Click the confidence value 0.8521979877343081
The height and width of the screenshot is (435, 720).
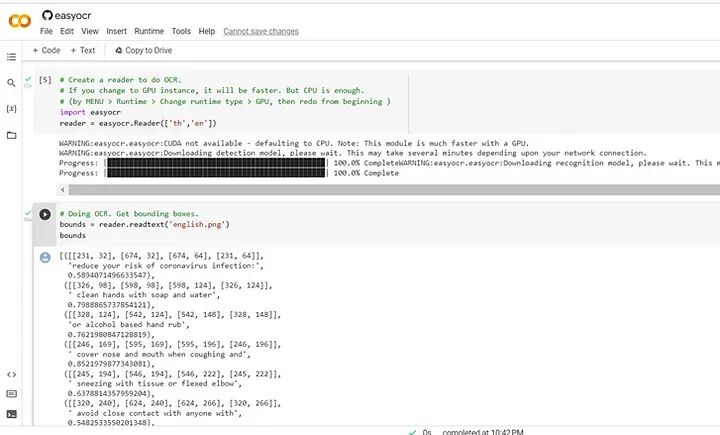point(109,364)
